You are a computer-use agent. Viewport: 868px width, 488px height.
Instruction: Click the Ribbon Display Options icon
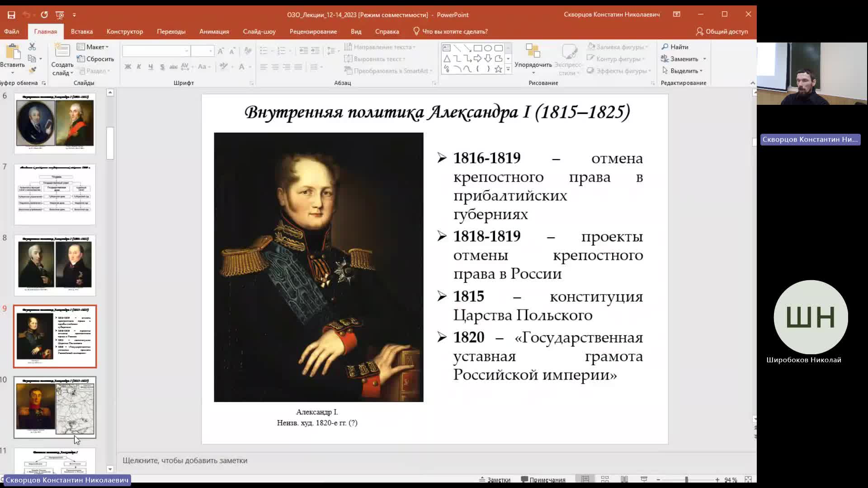pyautogui.click(x=677, y=14)
